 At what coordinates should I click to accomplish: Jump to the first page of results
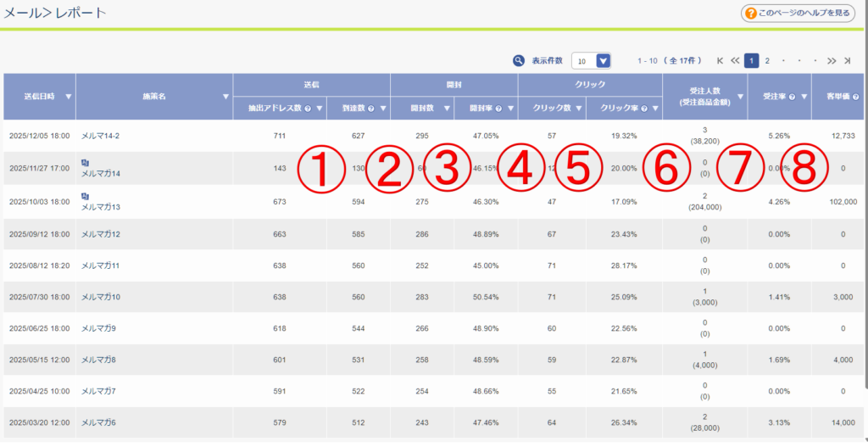click(x=720, y=61)
